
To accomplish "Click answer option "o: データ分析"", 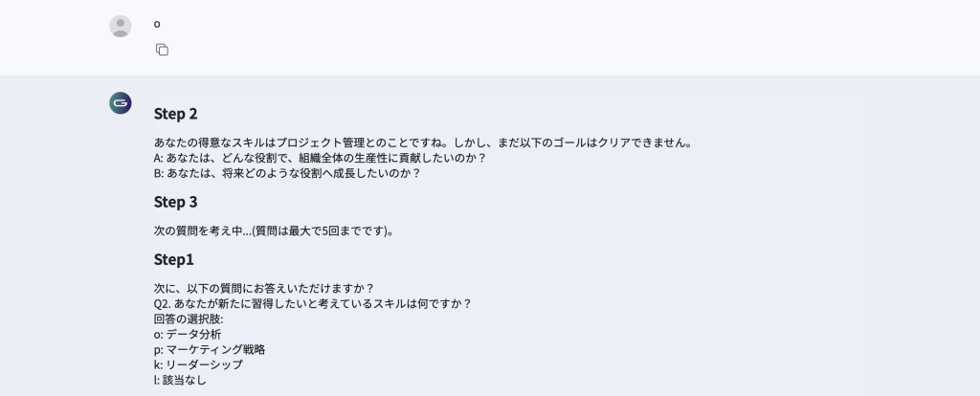I will (187, 334).
